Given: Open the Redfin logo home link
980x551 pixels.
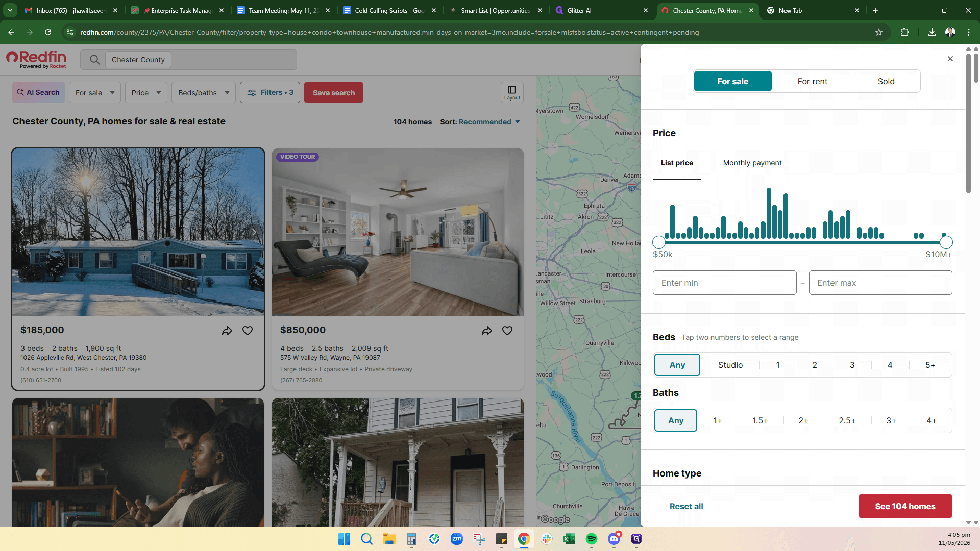Looking at the screenshot, I should (36, 59).
